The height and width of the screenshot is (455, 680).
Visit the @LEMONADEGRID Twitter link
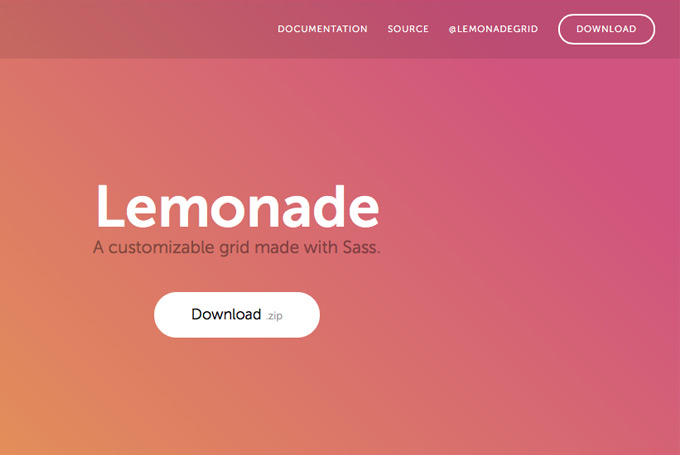(493, 29)
